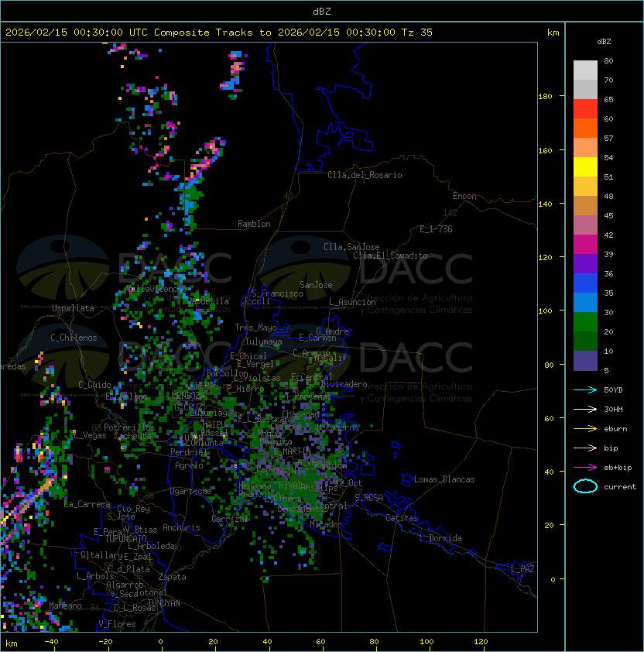Click the 'dBZ' heading above color scale
The width and height of the screenshot is (644, 652).
(604, 42)
